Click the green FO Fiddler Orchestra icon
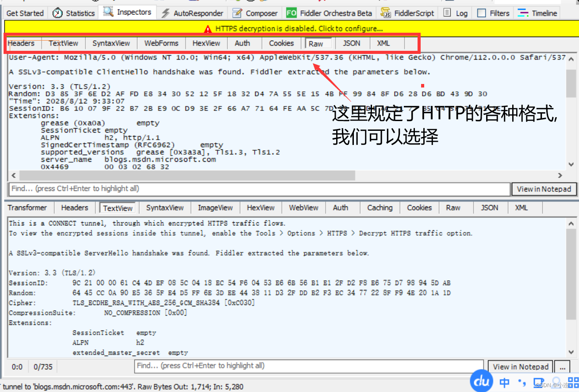This screenshot has height=392, width=579. tap(291, 13)
